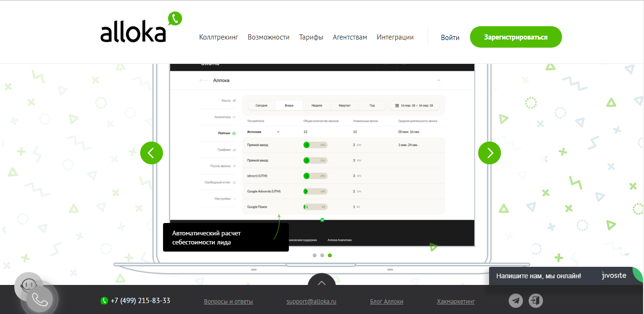
Task: Open the Вопросы и ответы link
Action: [x=228, y=302]
